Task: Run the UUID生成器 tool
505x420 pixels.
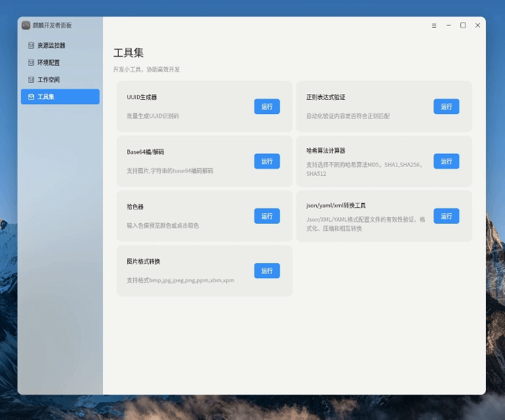Action: point(267,106)
